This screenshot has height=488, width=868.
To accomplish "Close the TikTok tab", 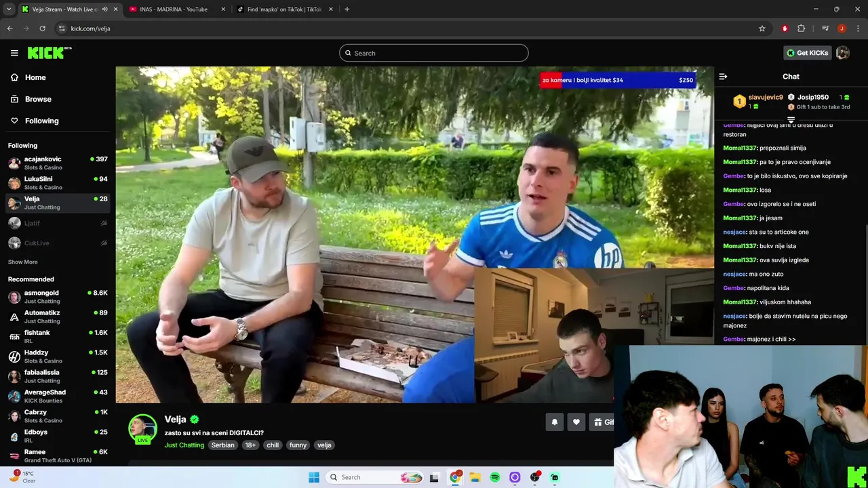I will click(x=331, y=9).
